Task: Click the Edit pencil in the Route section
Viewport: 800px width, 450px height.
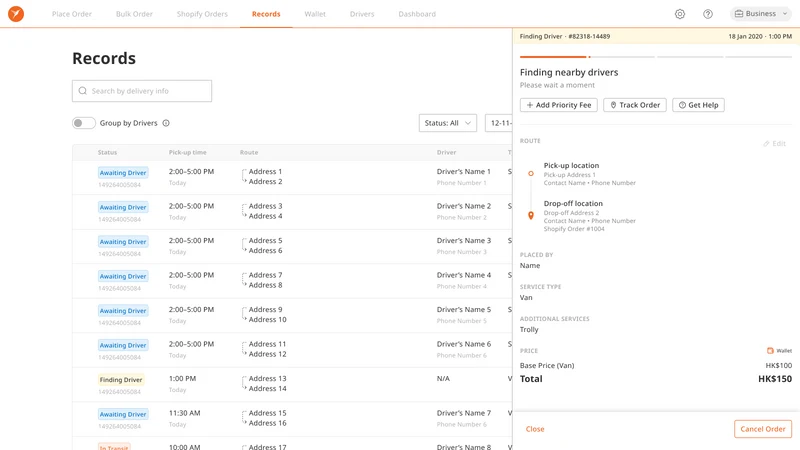Action: pos(774,143)
